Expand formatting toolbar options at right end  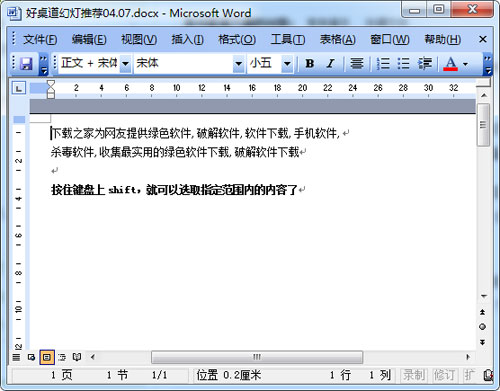point(488,64)
